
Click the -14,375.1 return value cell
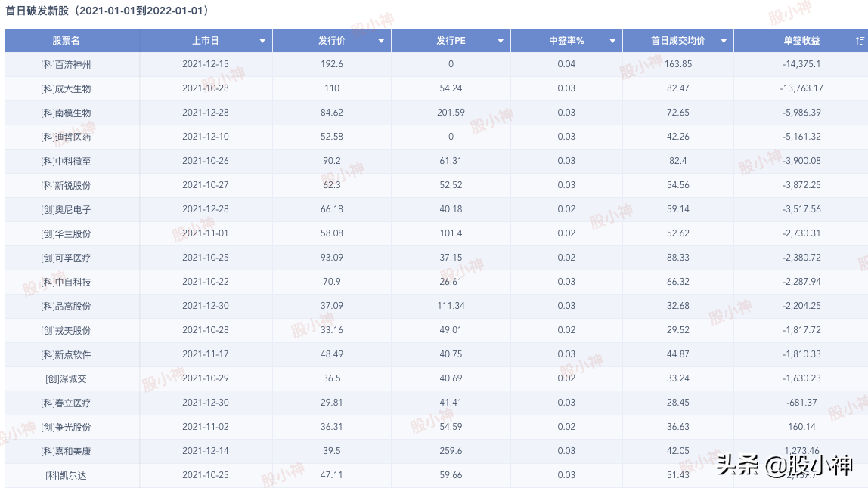pyautogui.click(x=801, y=65)
